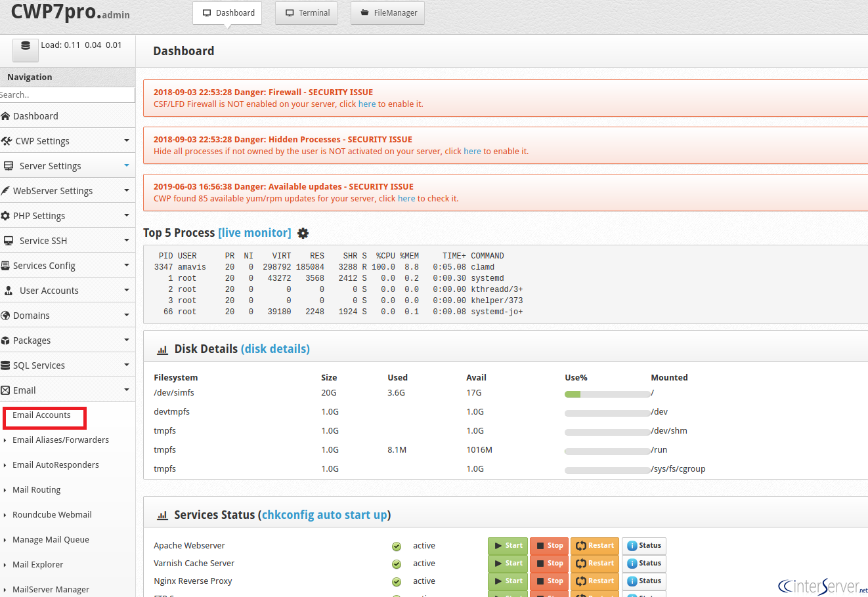Go to Manage Mail Queue
The image size is (868, 597).
pyautogui.click(x=51, y=540)
